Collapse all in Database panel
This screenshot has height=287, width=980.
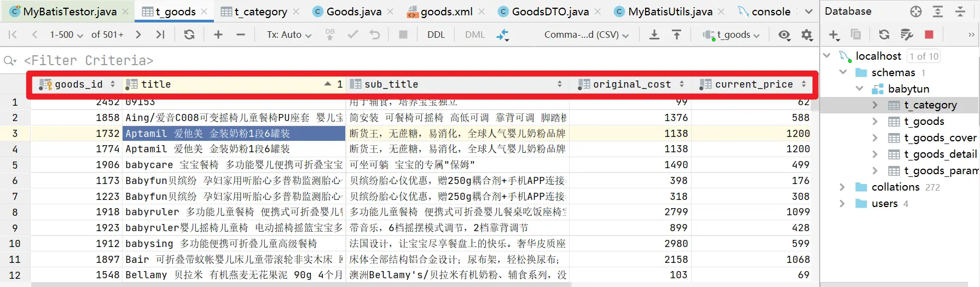click(960, 12)
